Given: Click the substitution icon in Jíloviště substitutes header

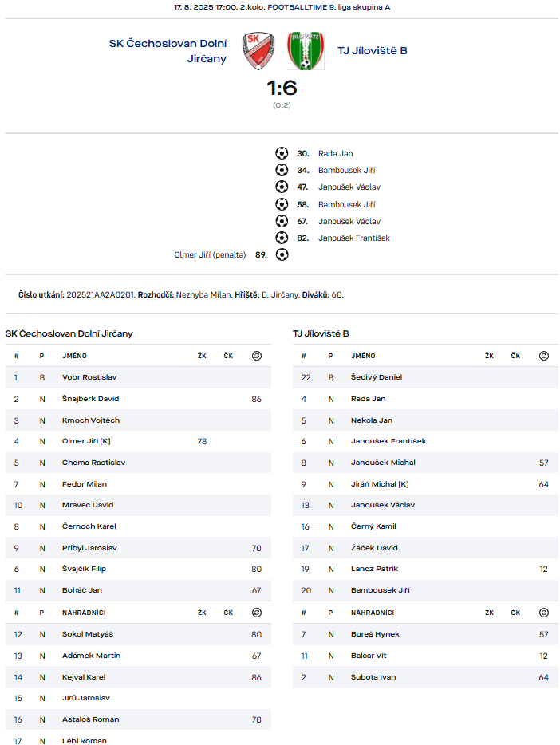Looking at the screenshot, I should click(x=544, y=613).
